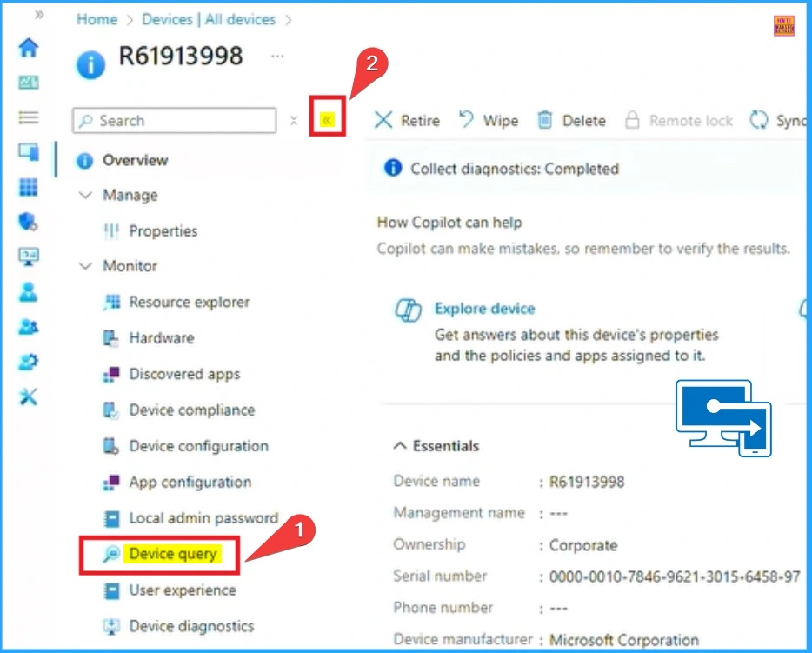Open All services list icon in sidebar
Viewport: 812px width, 653px height.
tap(29, 117)
